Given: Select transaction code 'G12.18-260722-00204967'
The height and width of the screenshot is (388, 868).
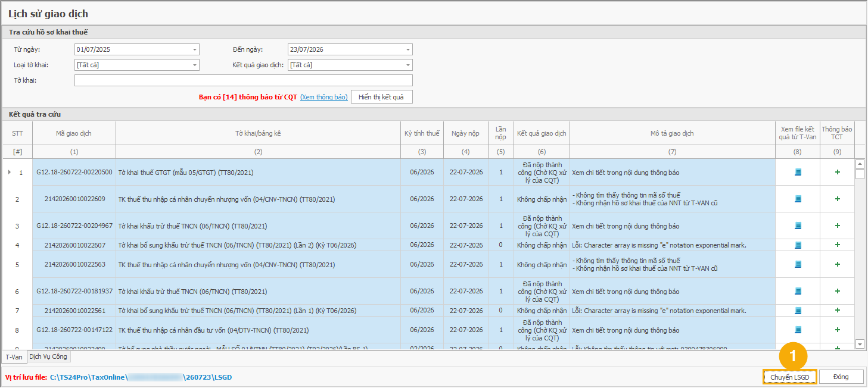Looking at the screenshot, I should coord(74,226).
